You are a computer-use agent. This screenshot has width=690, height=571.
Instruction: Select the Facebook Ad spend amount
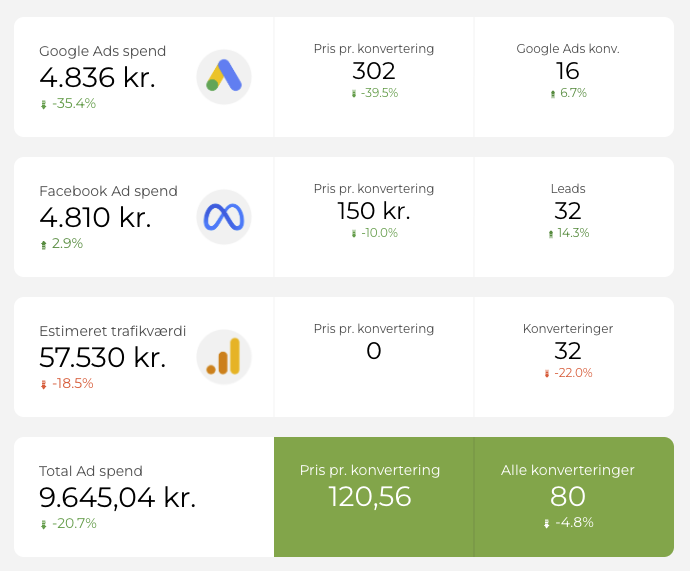(95, 217)
